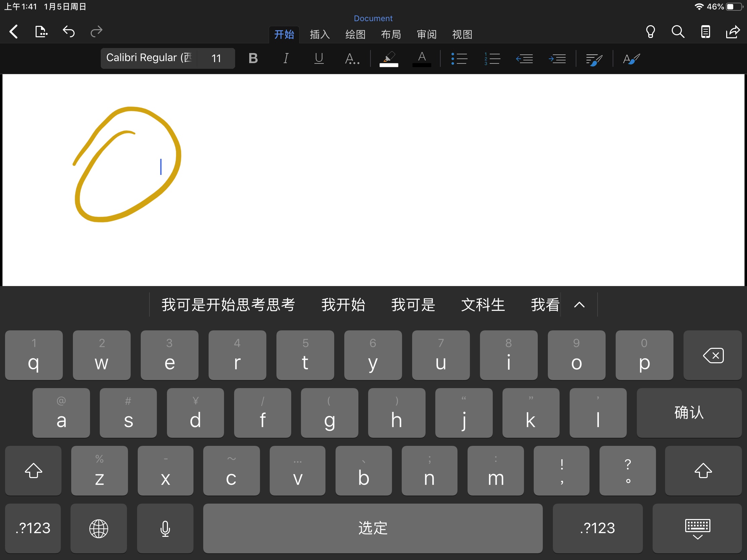
Task: Choose suggestion 我可是开始思考思考
Action: (228, 305)
